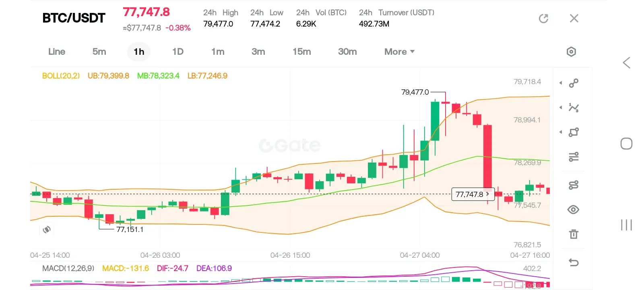Select the 1h timeframe tab

[139, 52]
